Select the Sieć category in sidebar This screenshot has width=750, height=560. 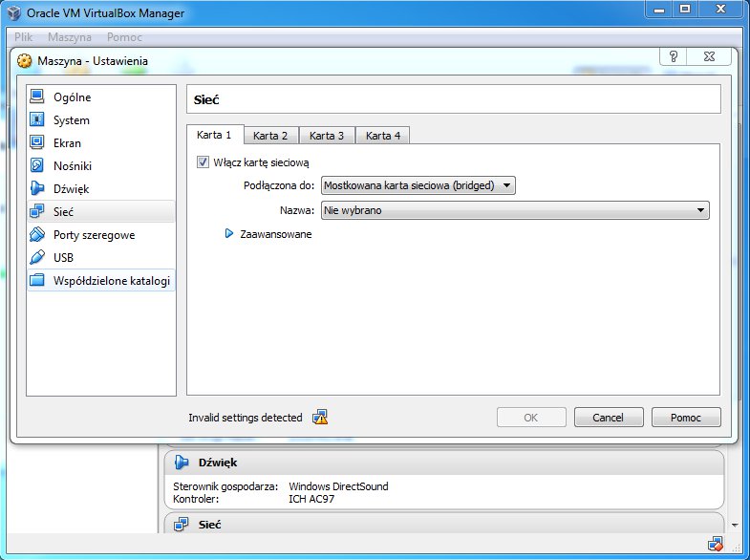click(101, 211)
